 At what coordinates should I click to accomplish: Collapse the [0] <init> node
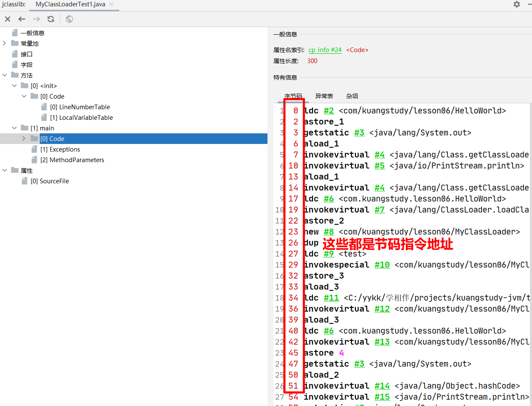pyautogui.click(x=14, y=86)
